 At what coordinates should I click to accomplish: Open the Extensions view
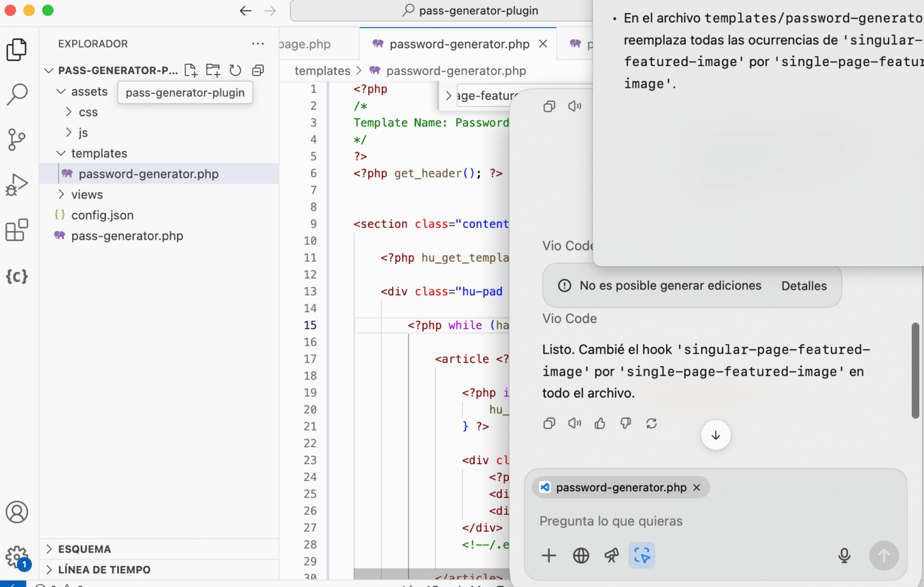coord(17,229)
